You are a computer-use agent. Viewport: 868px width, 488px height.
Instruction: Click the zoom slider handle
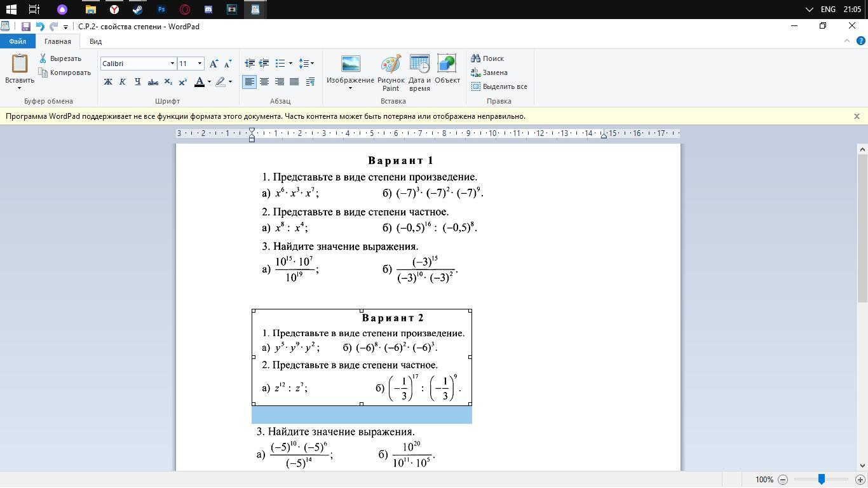[822, 480]
